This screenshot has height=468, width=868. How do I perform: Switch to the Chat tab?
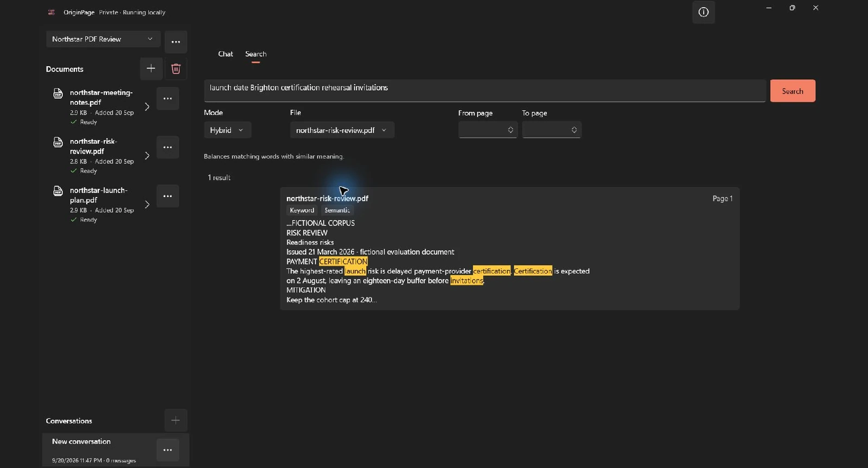pos(226,54)
